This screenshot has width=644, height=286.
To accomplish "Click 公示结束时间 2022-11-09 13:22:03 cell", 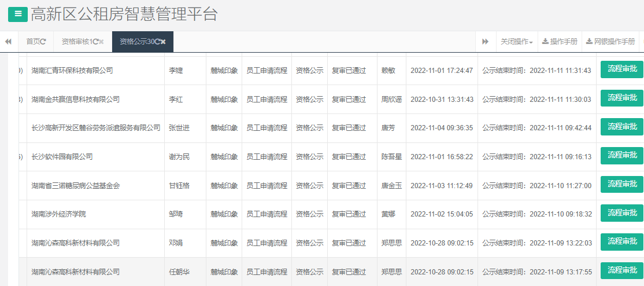I will click(x=537, y=243).
